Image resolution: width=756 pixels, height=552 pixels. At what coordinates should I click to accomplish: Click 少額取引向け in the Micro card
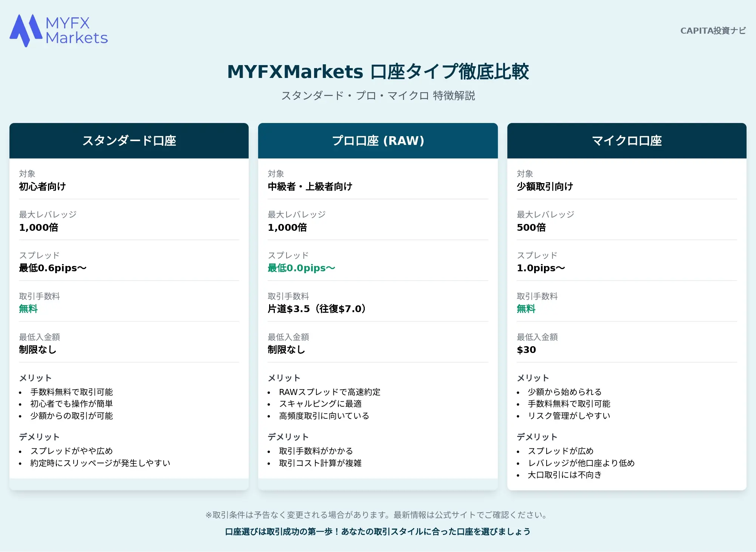[x=545, y=187]
